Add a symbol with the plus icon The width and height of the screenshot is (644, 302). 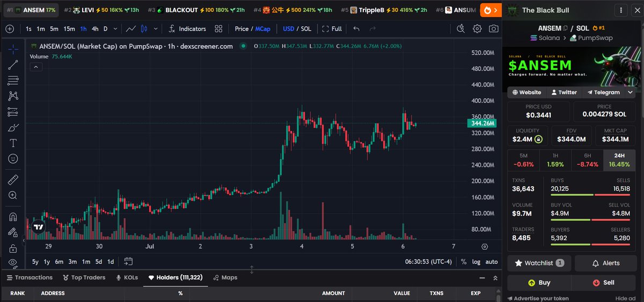[10, 29]
